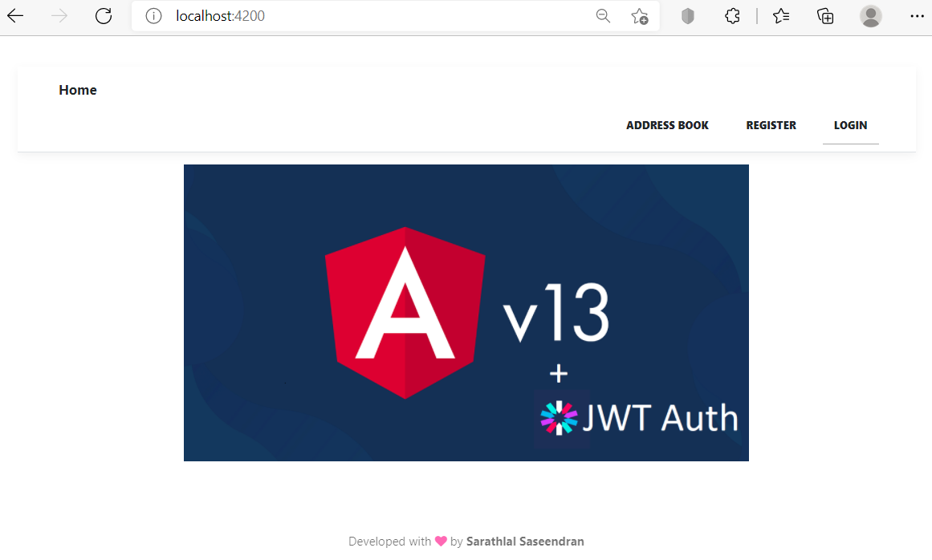
Task: View site information icon in address bar
Action: 154,16
